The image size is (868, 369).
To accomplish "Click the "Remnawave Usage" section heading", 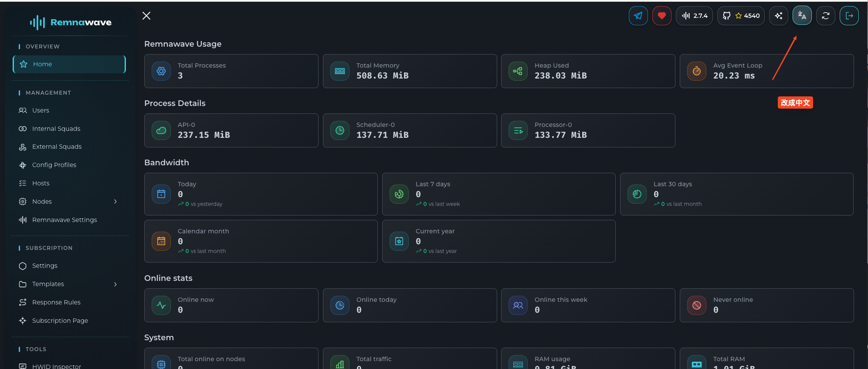I will [183, 44].
